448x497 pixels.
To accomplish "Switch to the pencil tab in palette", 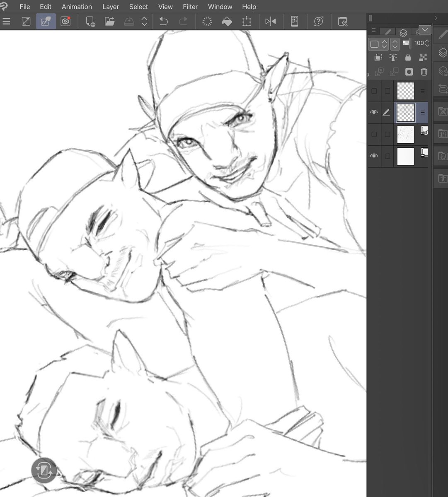I will pyautogui.click(x=388, y=32).
